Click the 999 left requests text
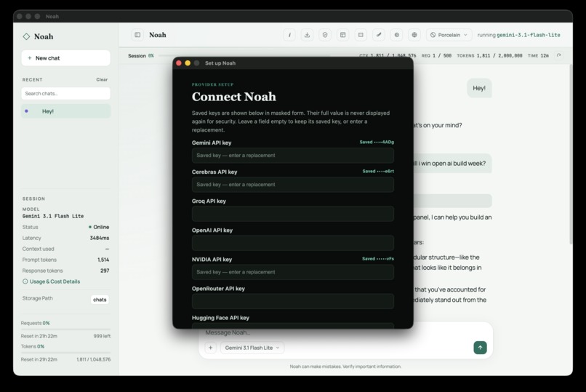The height and width of the screenshot is (392, 586). 102,336
